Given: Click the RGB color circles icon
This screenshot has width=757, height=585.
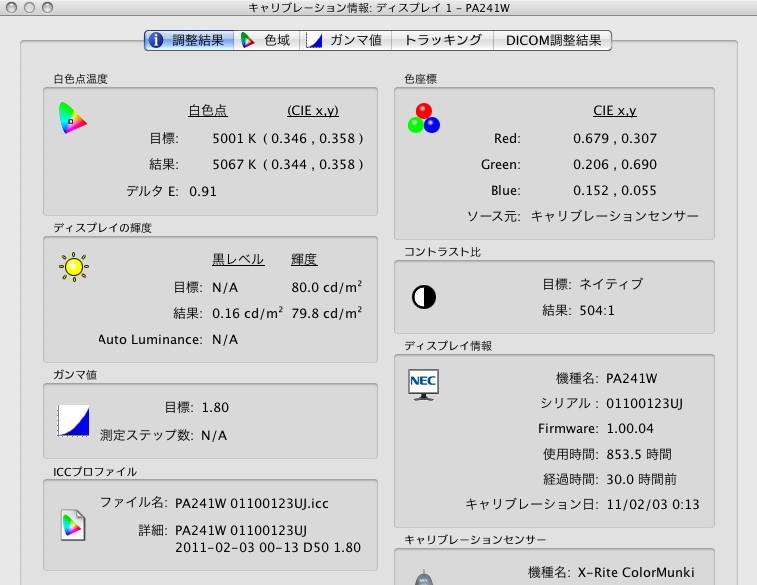Looking at the screenshot, I should point(423,118).
